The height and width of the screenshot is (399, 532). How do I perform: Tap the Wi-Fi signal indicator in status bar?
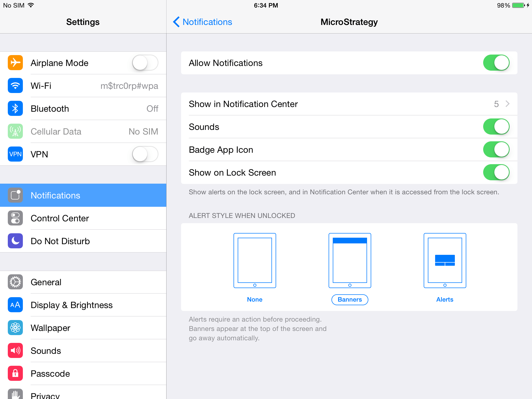click(x=31, y=5)
